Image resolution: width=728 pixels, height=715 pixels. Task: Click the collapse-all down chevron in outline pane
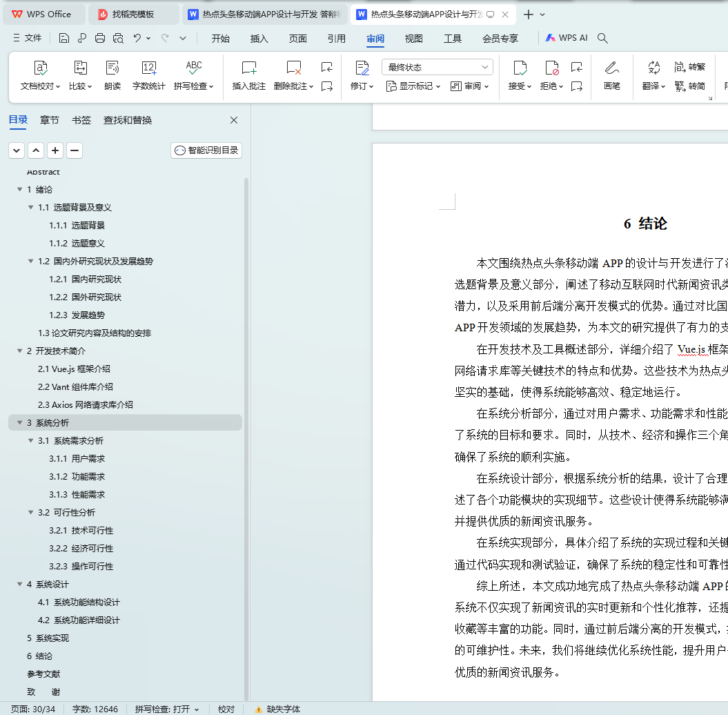point(17,150)
